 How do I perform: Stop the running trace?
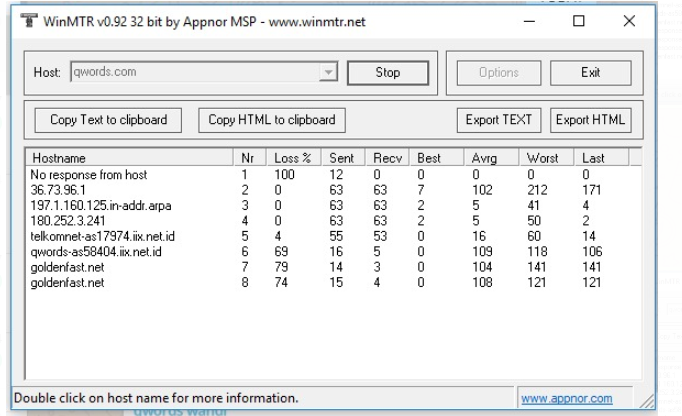point(387,73)
